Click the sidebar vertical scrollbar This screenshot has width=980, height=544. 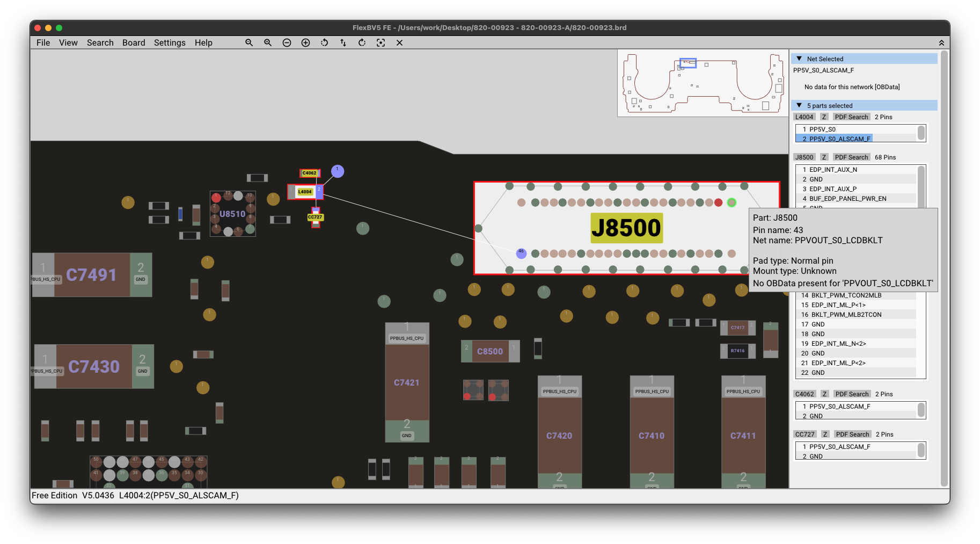pos(945,269)
